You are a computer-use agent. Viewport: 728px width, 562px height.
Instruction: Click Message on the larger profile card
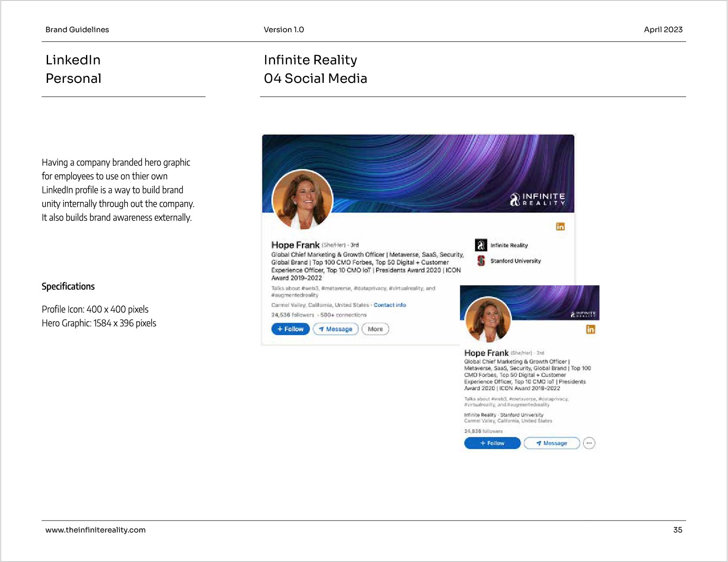336,329
